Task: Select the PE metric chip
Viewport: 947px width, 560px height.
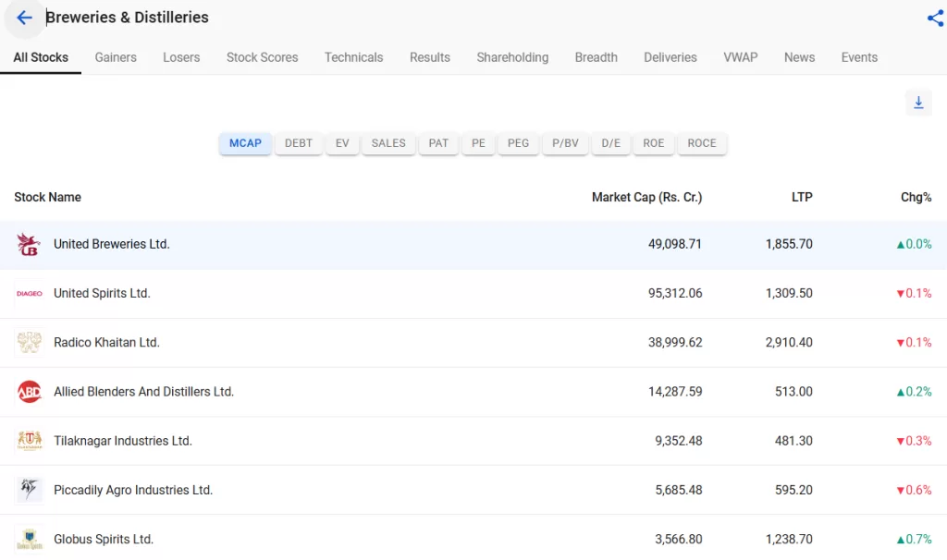Action: pos(478,143)
